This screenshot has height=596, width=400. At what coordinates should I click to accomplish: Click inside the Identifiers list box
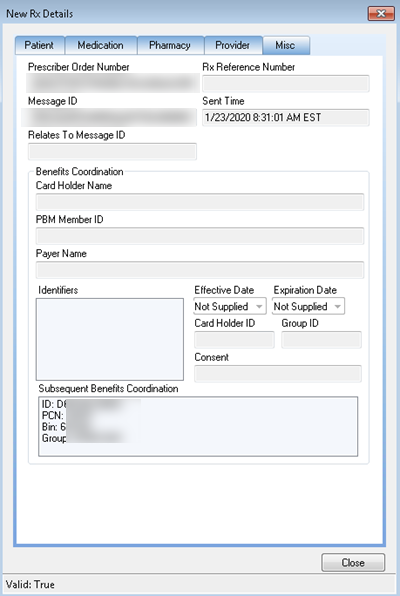(110, 339)
